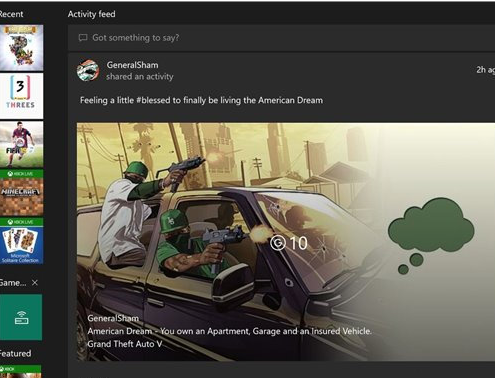Close the Game streaming section
The image size is (495, 378).
[35, 283]
